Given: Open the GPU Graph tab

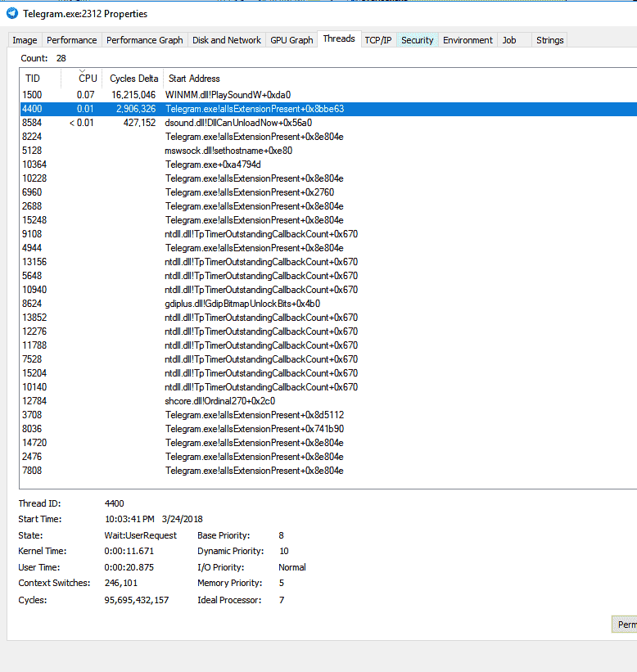Looking at the screenshot, I should coord(291,40).
